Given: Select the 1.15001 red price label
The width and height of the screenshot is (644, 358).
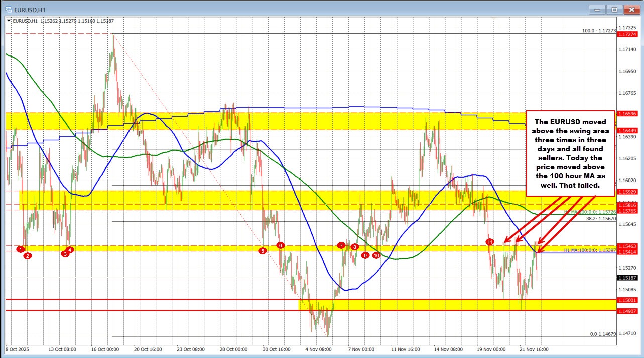Looking at the screenshot, I should (627, 300).
